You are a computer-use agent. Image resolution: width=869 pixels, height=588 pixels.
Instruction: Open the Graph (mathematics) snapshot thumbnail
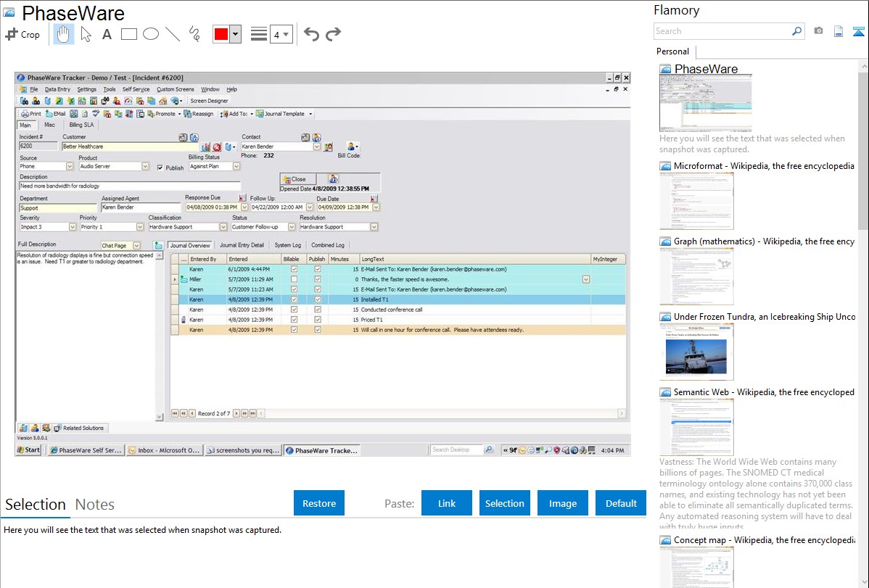coord(696,276)
